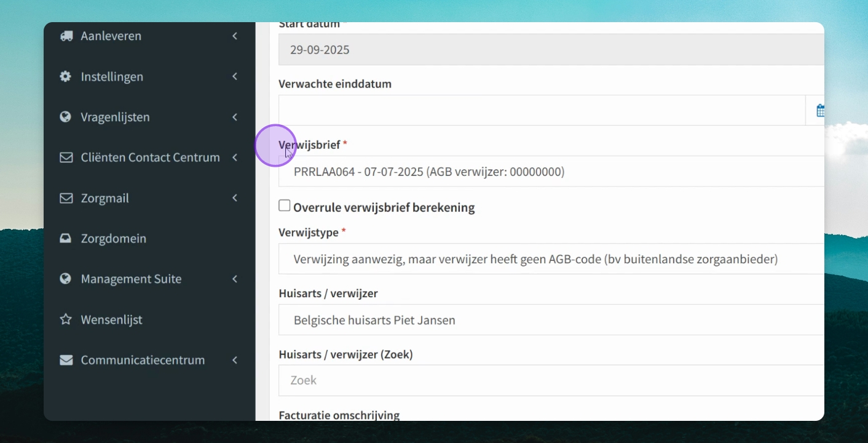
Task: Open the Zorgmail menu item
Action: [x=149, y=198]
